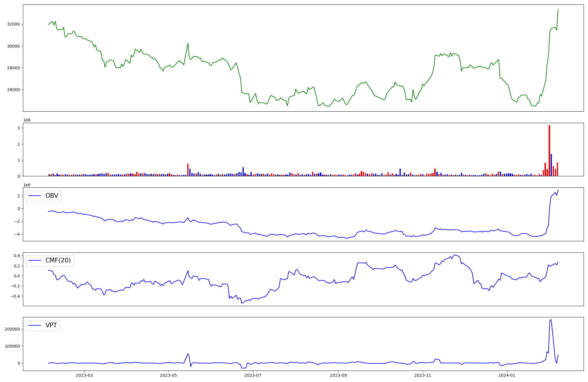The height and width of the screenshot is (382, 588).
Task: Click the tall blue volume bar beside largest red bar
Action: tap(551, 165)
